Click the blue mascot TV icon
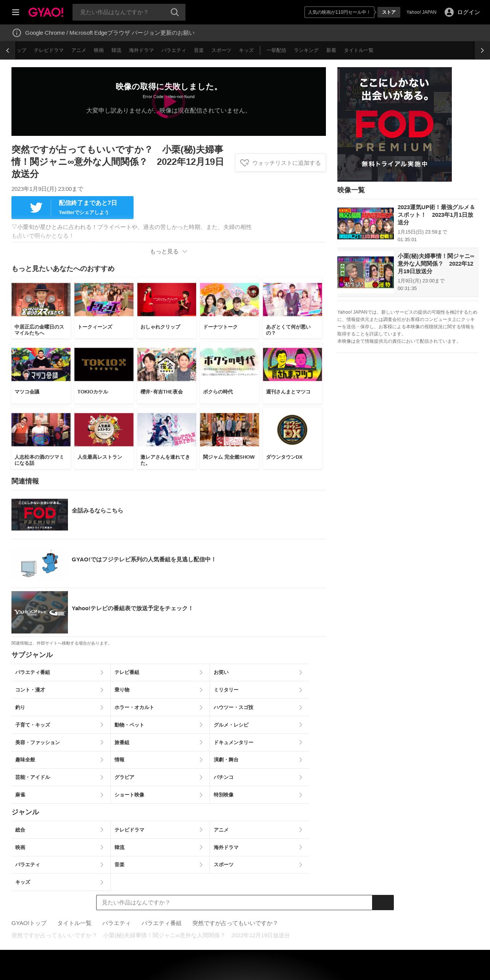The height and width of the screenshot is (980, 490). click(x=40, y=563)
